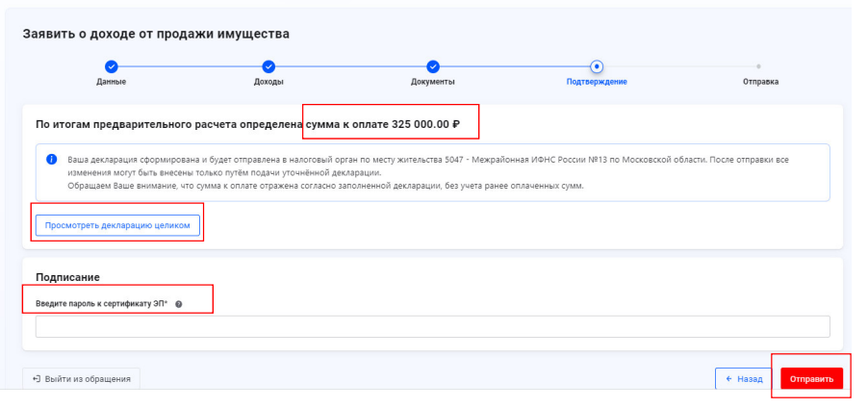The height and width of the screenshot is (408, 868).
Task: Click the question mark help icon near password label
Action: point(179,304)
